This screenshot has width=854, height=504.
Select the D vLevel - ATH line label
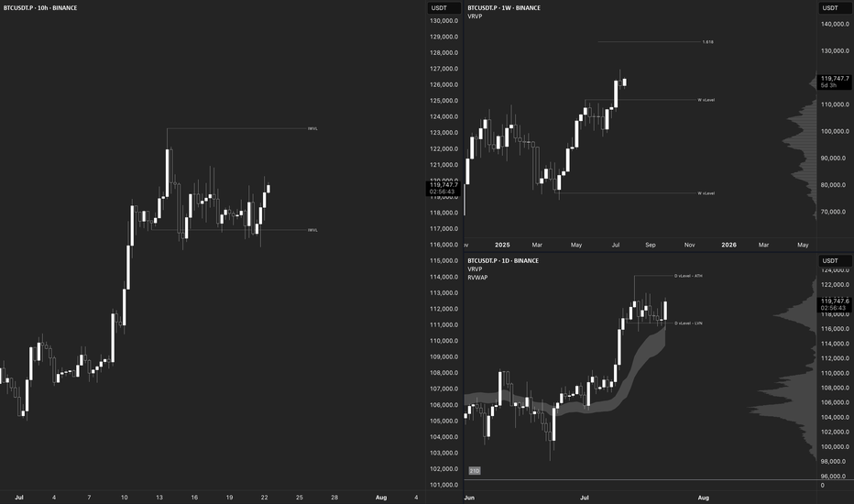(688, 276)
